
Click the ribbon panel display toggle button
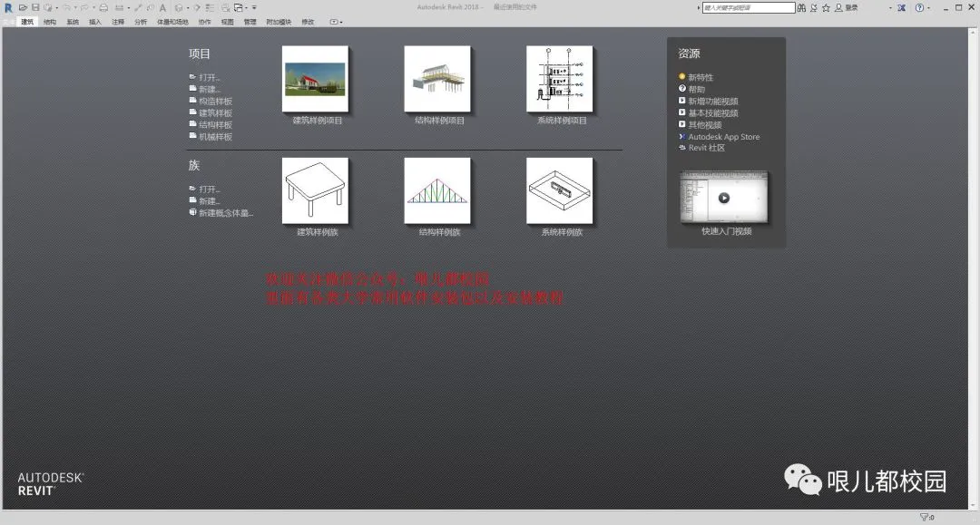[336, 22]
